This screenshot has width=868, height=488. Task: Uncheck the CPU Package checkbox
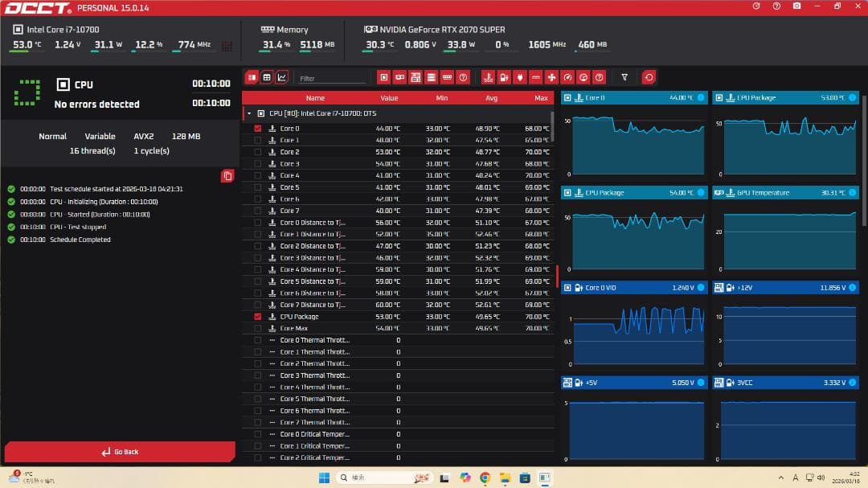(257, 317)
